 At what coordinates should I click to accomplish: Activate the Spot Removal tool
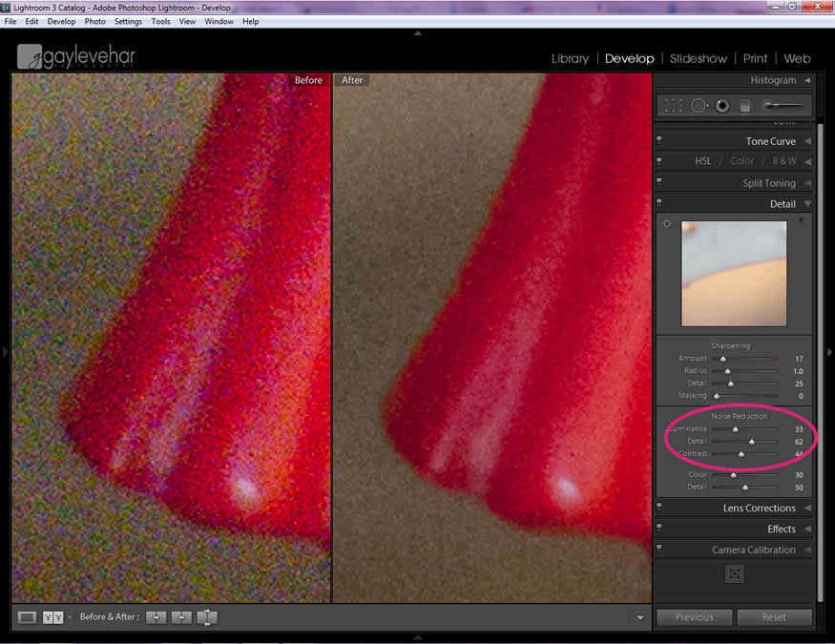699,106
